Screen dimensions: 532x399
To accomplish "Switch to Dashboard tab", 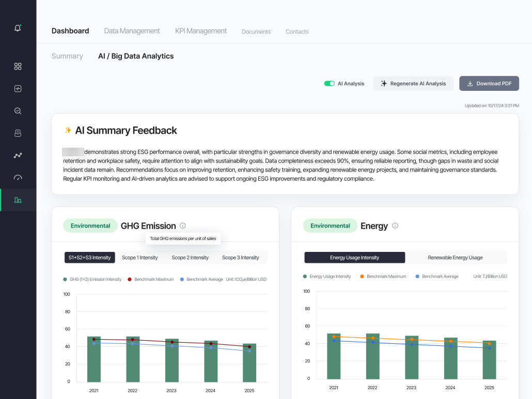I will [x=70, y=31].
